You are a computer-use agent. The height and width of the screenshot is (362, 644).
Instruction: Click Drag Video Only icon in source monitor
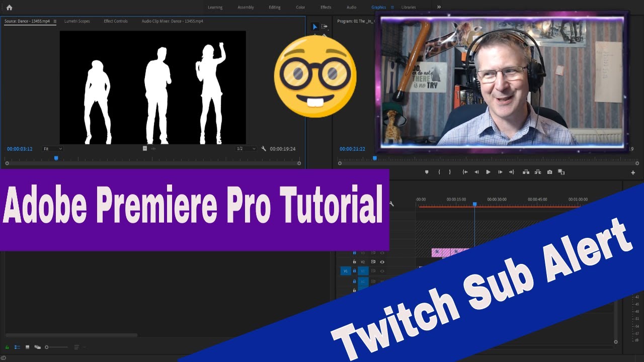point(145,148)
